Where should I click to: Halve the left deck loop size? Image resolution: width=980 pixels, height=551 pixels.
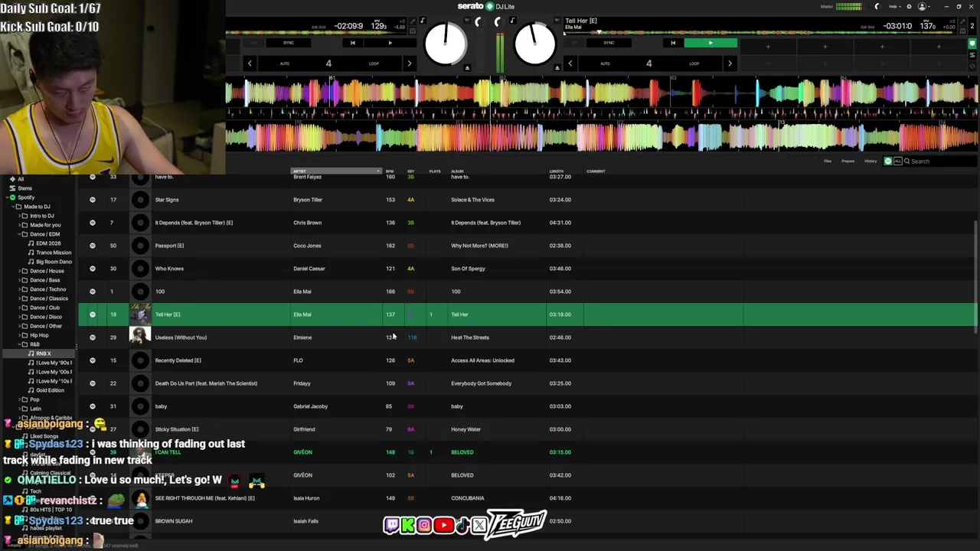(250, 64)
